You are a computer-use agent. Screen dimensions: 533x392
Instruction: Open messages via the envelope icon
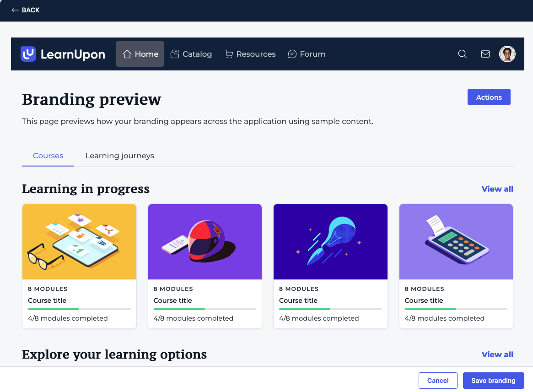click(485, 54)
